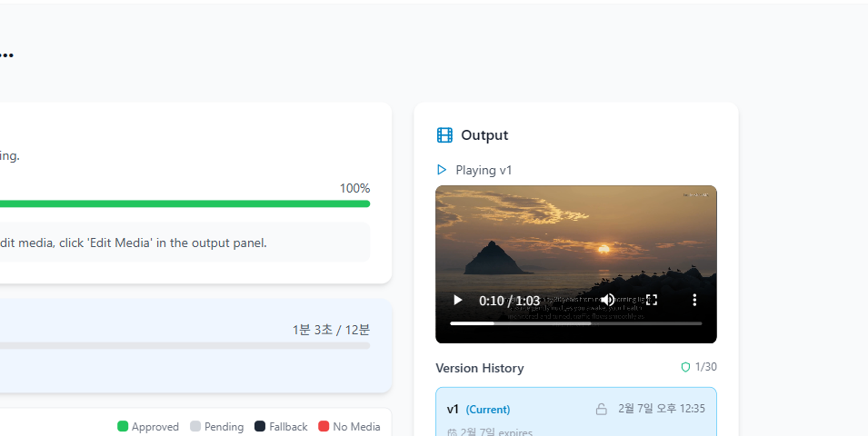Mute the video volume

click(607, 300)
